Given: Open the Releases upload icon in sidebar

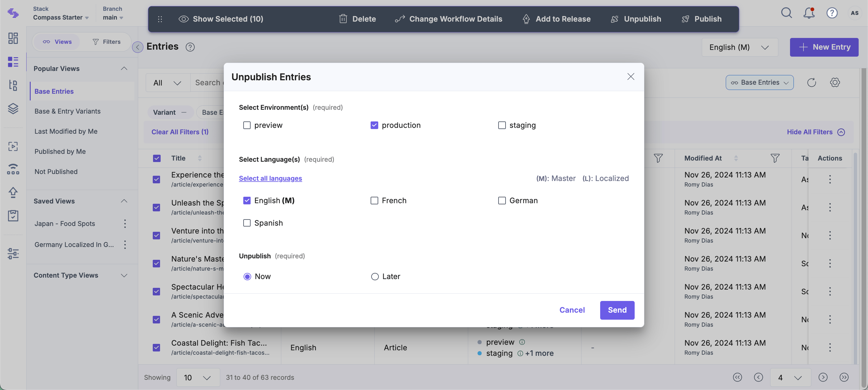Looking at the screenshot, I should [13, 192].
